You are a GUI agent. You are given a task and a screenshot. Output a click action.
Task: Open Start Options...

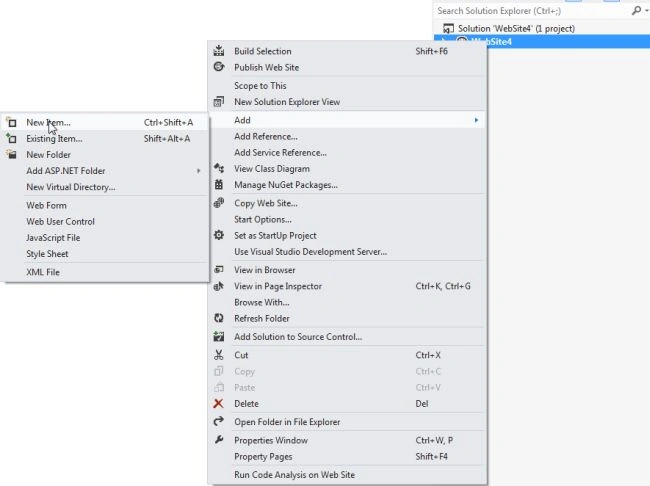262,219
